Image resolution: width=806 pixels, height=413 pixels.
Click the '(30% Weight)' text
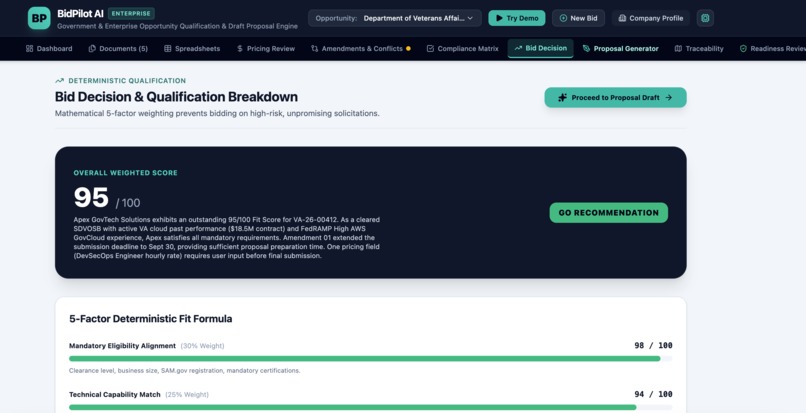pyautogui.click(x=202, y=346)
